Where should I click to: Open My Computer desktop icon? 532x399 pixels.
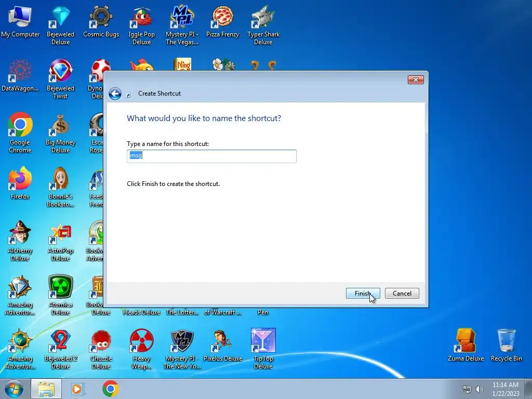[x=20, y=21]
